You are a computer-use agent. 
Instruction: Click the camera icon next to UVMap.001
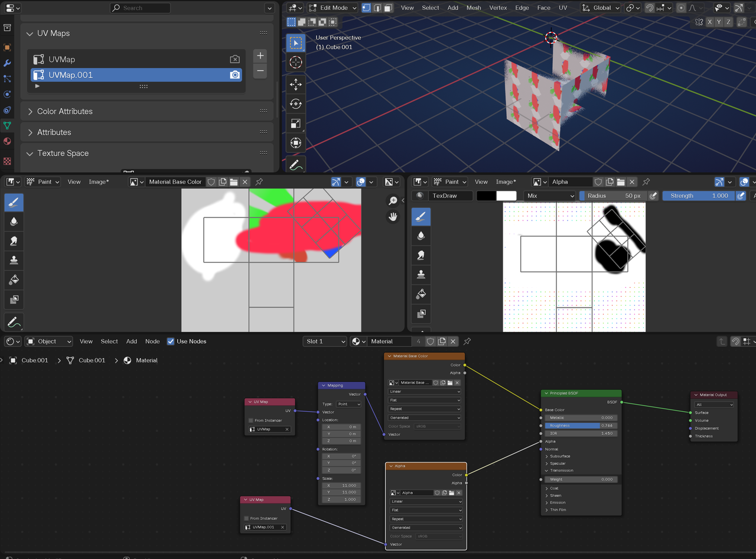tap(234, 74)
